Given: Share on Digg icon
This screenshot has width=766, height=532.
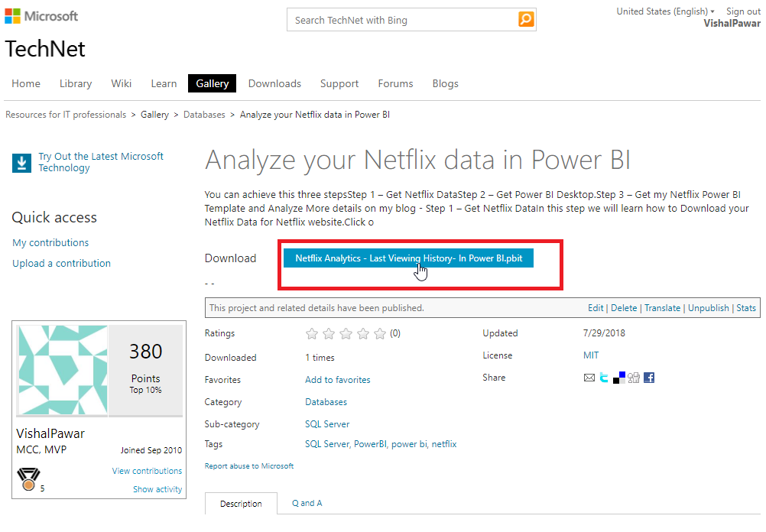Looking at the screenshot, I should click(634, 378).
